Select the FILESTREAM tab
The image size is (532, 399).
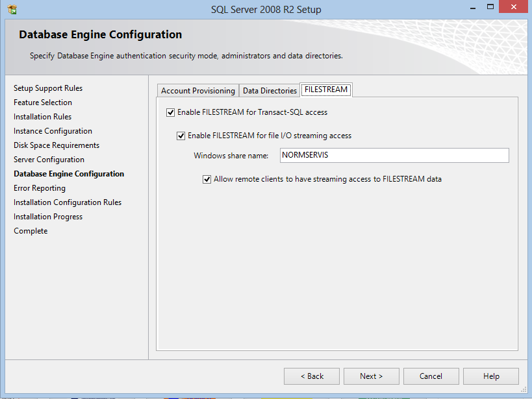click(326, 90)
